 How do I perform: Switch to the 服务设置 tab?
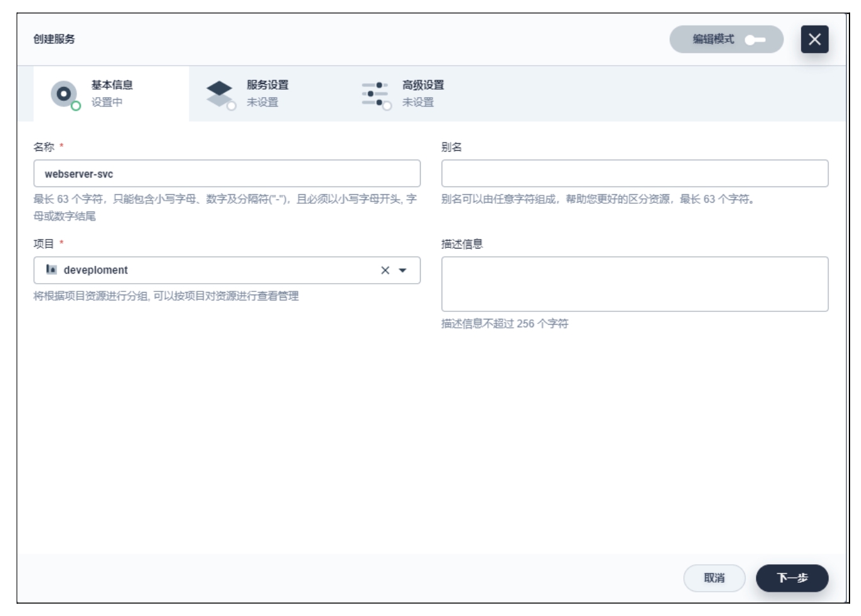(267, 93)
